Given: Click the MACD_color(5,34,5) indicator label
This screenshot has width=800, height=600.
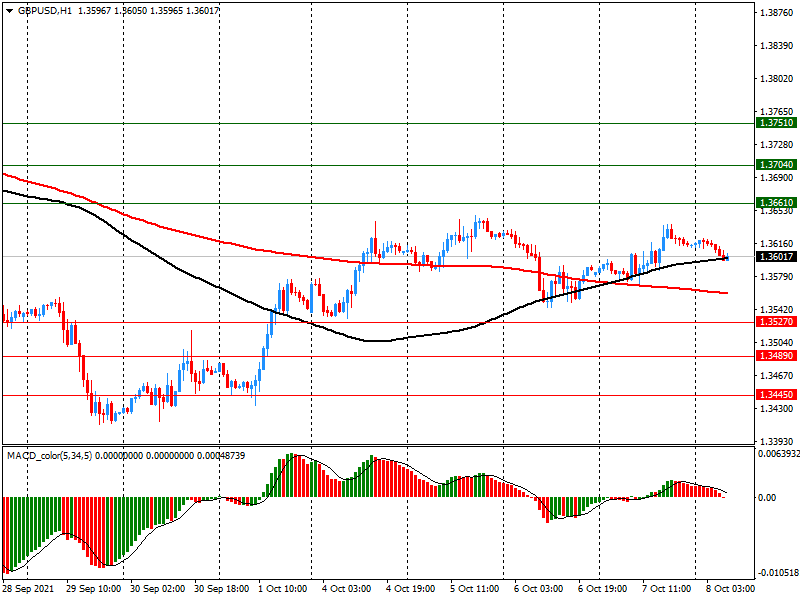Looking at the screenshot, I should [50, 456].
